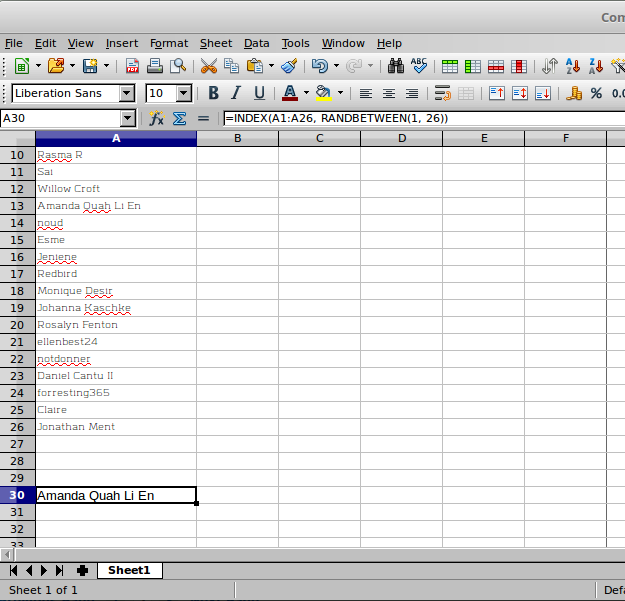This screenshot has height=601, width=625.
Task: Open Find & Replace binoculars icon
Action: coord(396,67)
